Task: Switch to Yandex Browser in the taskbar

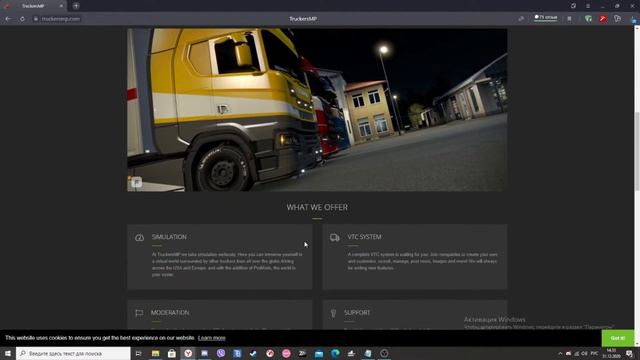Action: [x=188, y=353]
